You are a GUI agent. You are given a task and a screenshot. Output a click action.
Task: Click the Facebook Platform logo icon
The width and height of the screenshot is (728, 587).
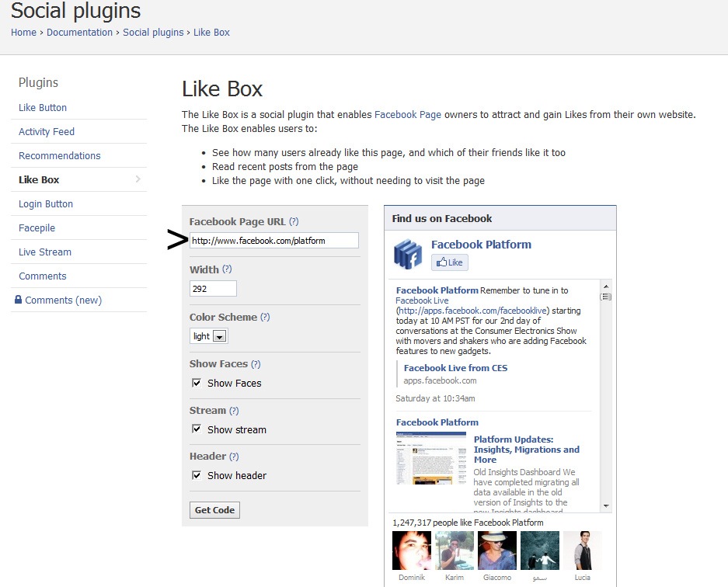(408, 253)
